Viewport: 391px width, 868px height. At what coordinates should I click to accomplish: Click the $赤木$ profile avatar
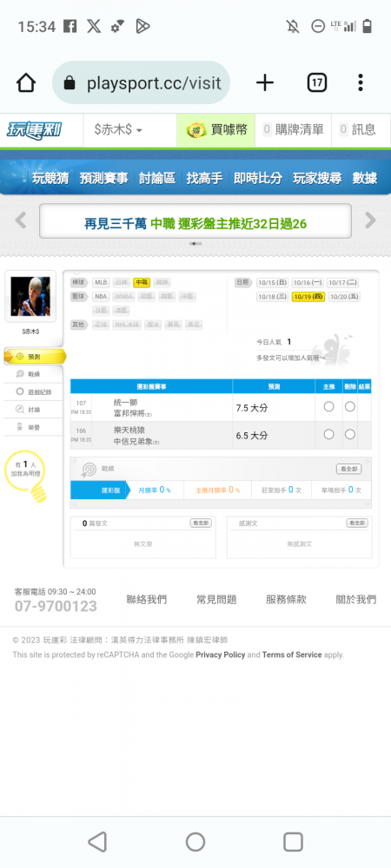(30, 296)
